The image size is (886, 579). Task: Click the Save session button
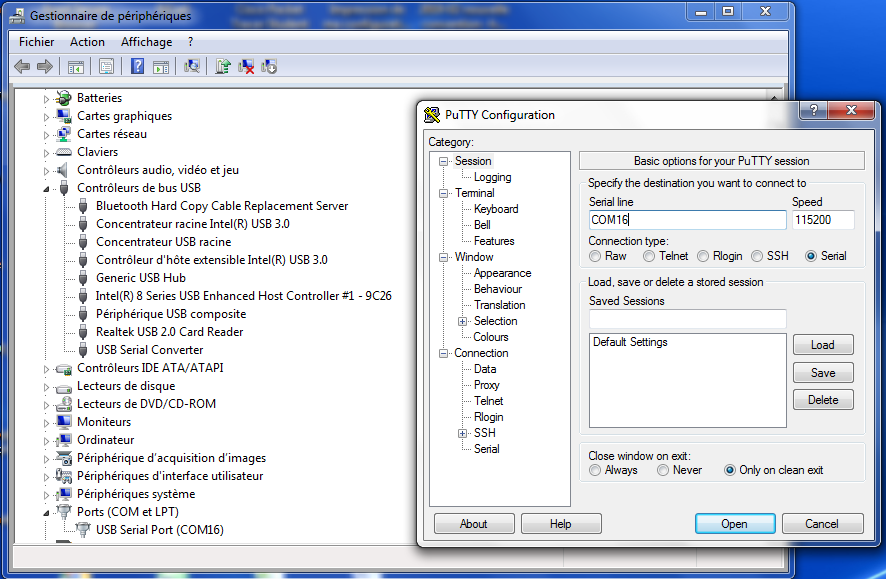[x=823, y=372]
